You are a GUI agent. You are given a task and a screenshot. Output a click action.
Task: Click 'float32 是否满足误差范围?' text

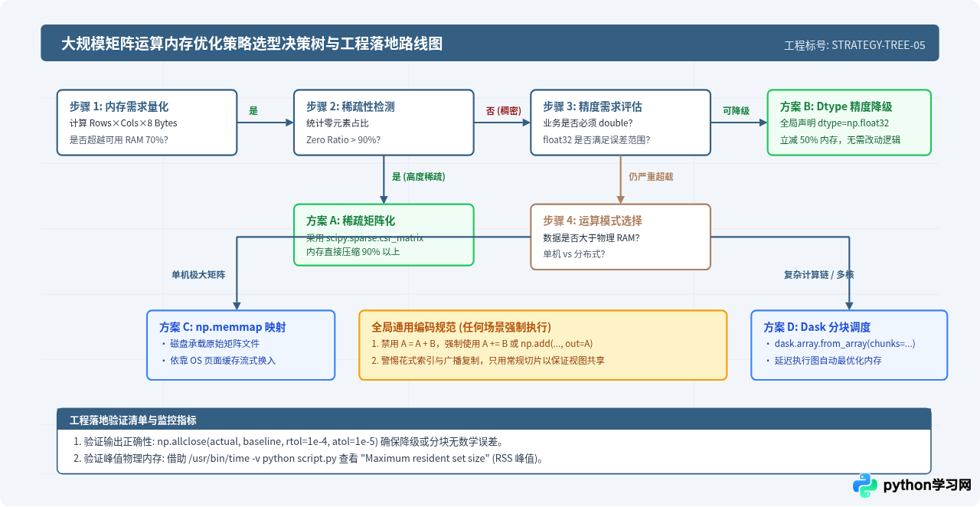pyautogui.click(x=596, y=140)
